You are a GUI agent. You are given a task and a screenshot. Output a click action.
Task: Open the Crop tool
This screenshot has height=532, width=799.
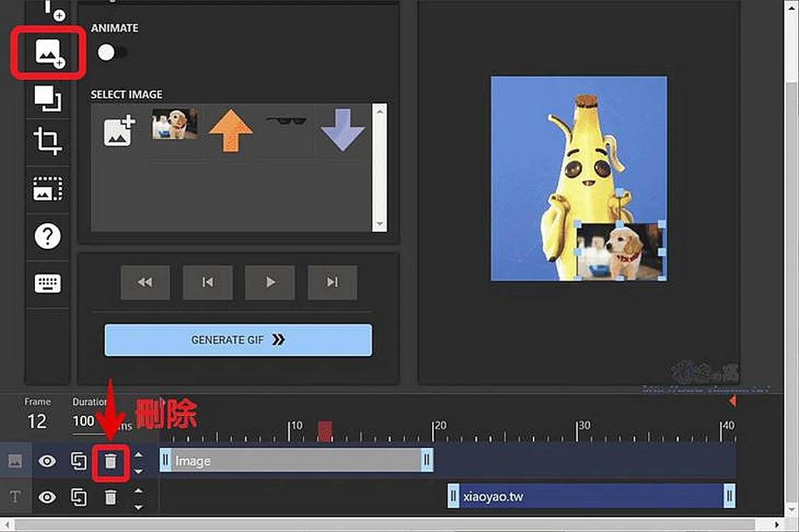[47, 141]
